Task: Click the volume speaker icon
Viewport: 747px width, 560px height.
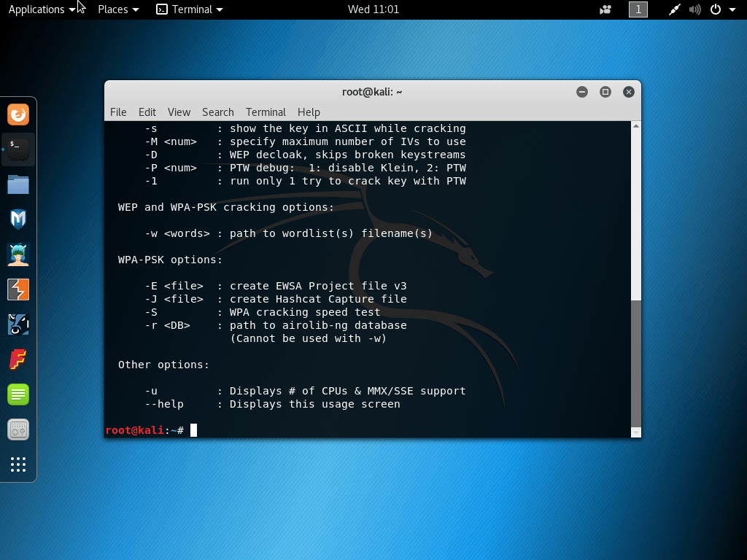Action: 694,9
